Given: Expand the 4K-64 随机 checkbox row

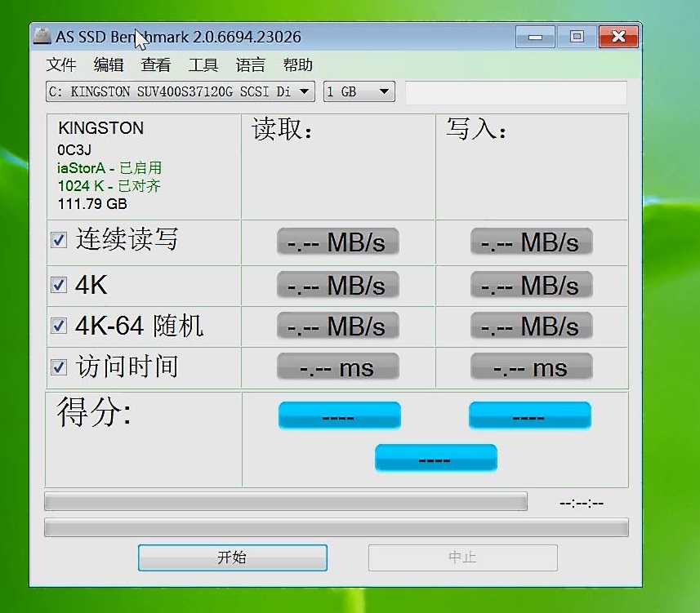Looking at the screenshot, I should (x=58, y=325).
